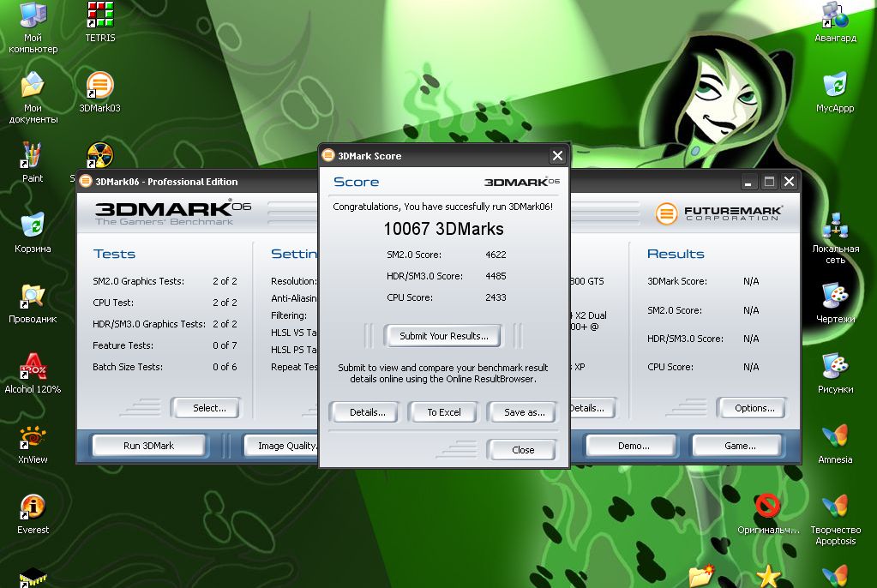Open the Мой компьютер desktop icon
Screen dimensions: 877x588
33,28
